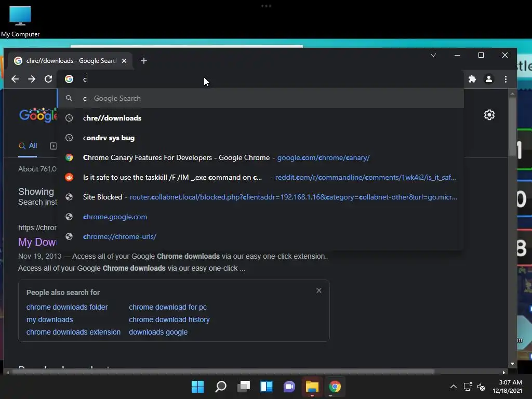Search 'chrome download for pc' related link
The image size is (532, 399).
coord(168,307)
